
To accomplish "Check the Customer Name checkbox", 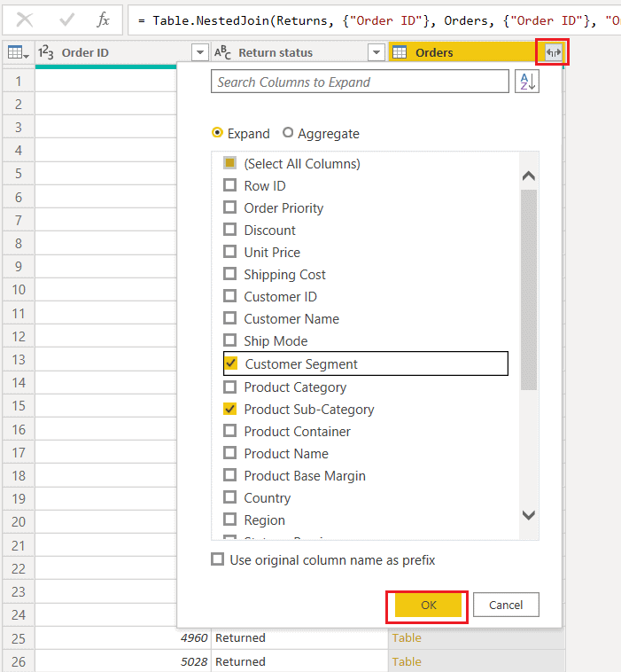I will coord(230,318).
